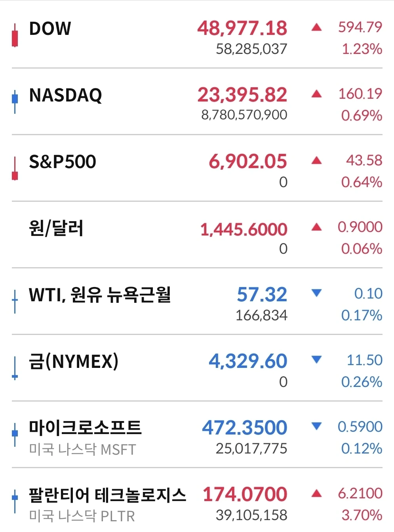Tap the blue down arrow for 금(NYMEX)
Viewport: 394px width, 532px height.
coord(316,360)
